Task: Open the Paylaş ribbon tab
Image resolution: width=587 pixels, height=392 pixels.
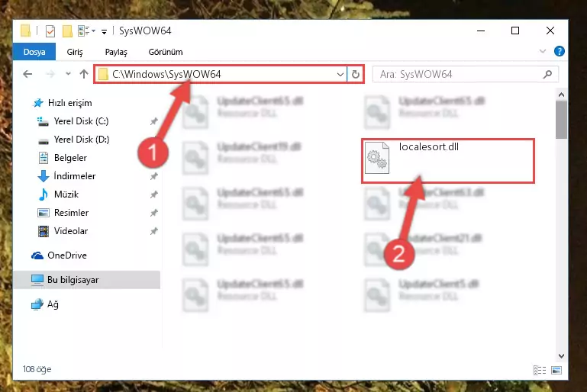Action: [x=116, y=52]
